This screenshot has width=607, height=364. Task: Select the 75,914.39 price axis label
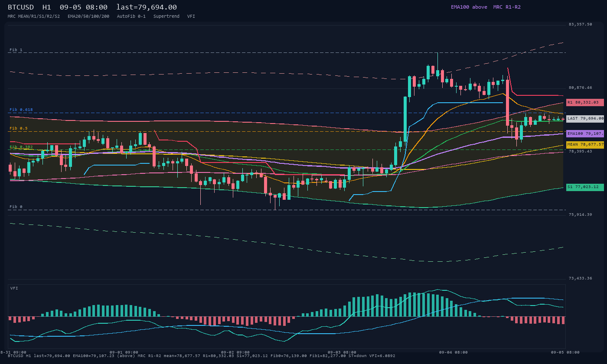coord(580,214)
